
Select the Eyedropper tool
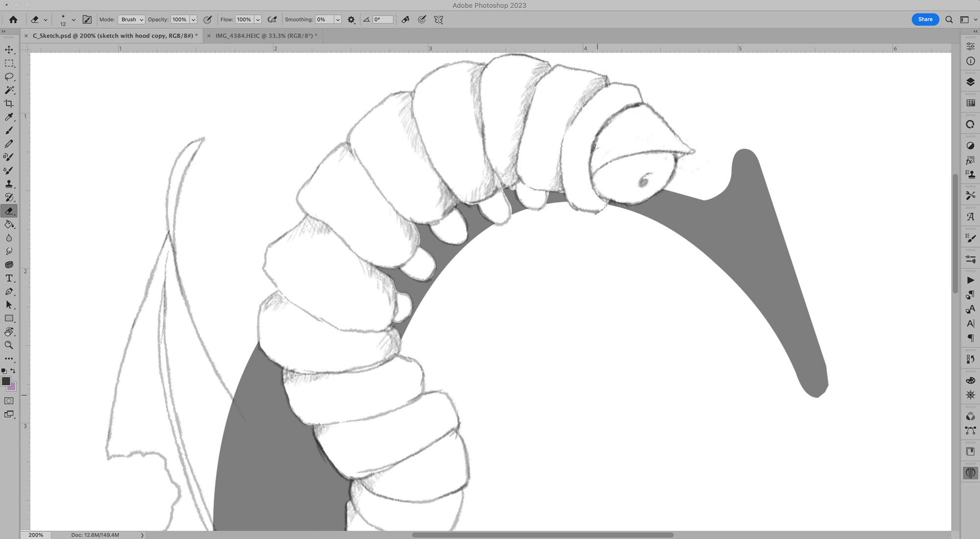9,117
